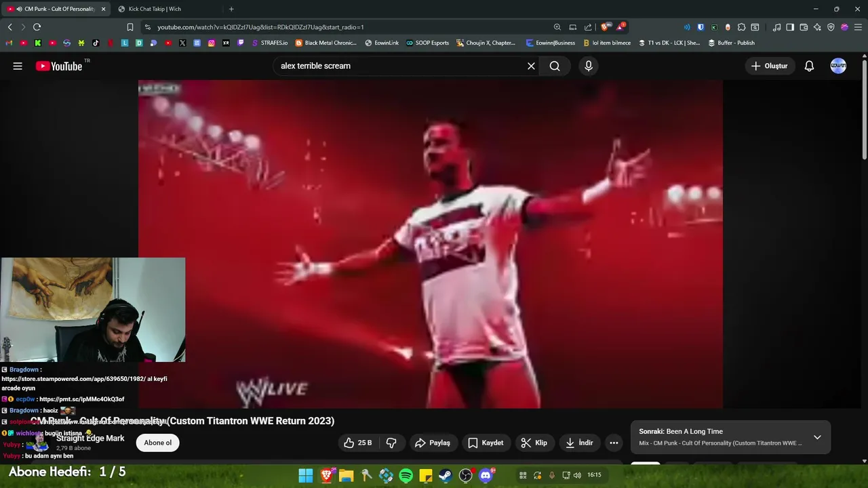Clear the search box with the X
868x488 pixels.
(x=531, y=66)
